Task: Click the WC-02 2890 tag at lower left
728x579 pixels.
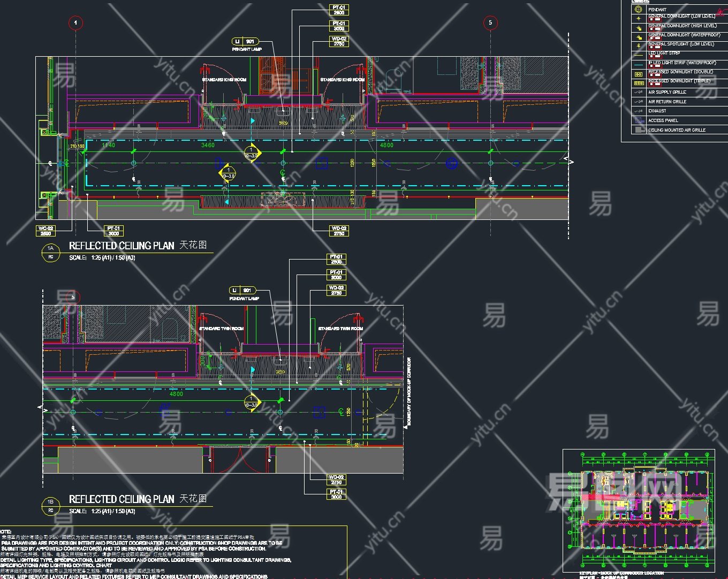Action: tap(45, 231)
